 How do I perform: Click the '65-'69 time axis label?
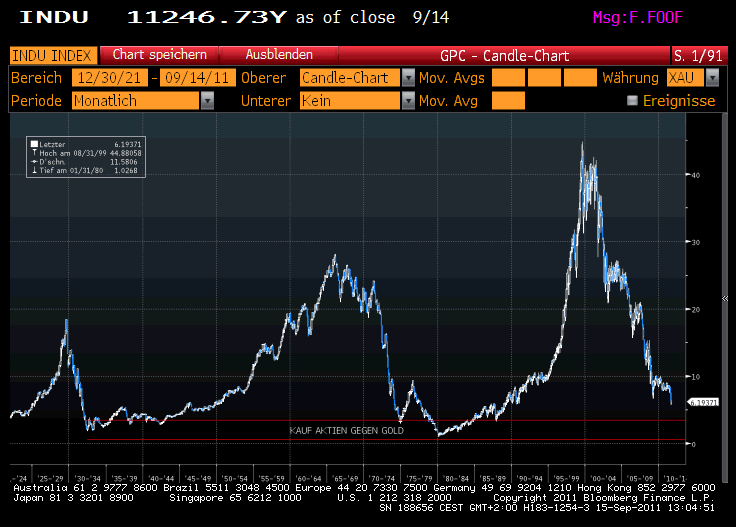pos(345,479)
